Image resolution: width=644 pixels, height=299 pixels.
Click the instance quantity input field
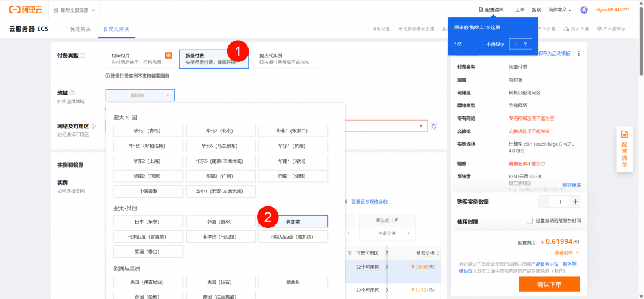[560, 202]
